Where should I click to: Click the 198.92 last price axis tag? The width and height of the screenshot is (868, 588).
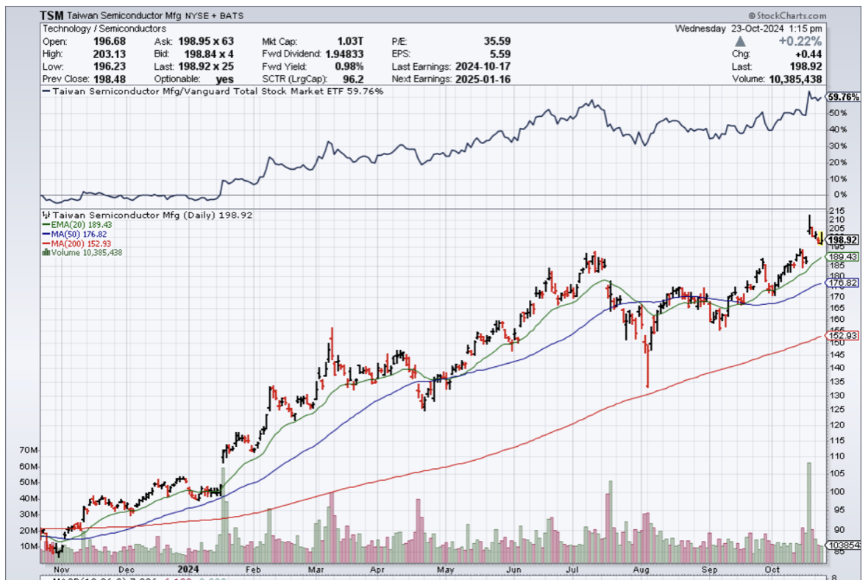[843, 240]
